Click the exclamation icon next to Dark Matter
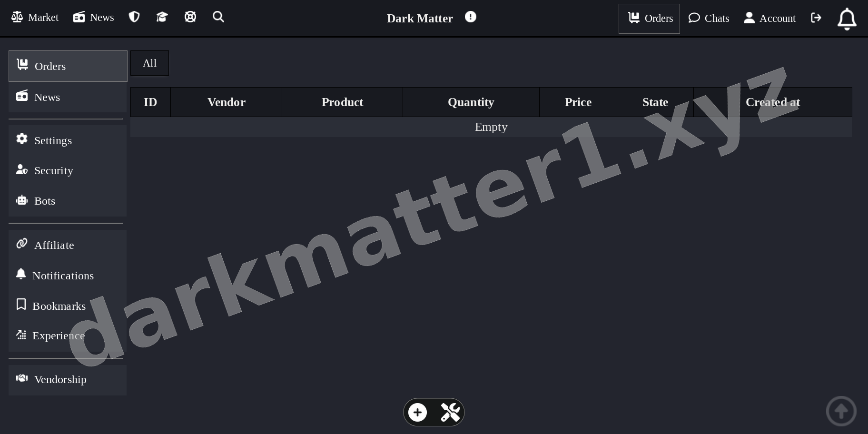This screenshot has width=868, height=434. point(471,16)
